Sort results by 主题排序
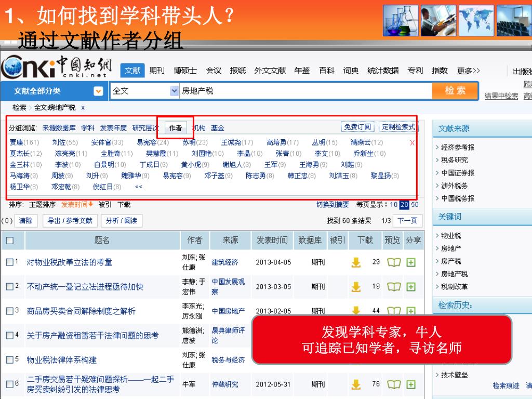 43,205
